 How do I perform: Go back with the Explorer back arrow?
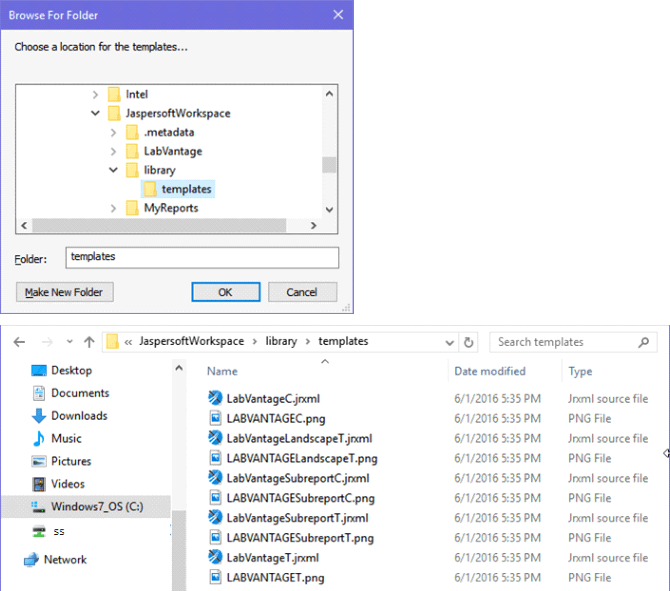pos(19,342)
